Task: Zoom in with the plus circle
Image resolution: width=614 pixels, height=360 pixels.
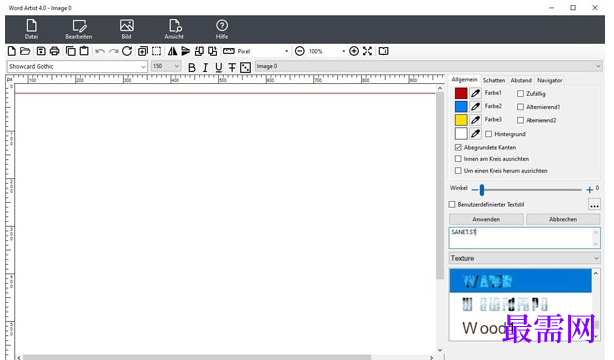Action: (354, 51)
